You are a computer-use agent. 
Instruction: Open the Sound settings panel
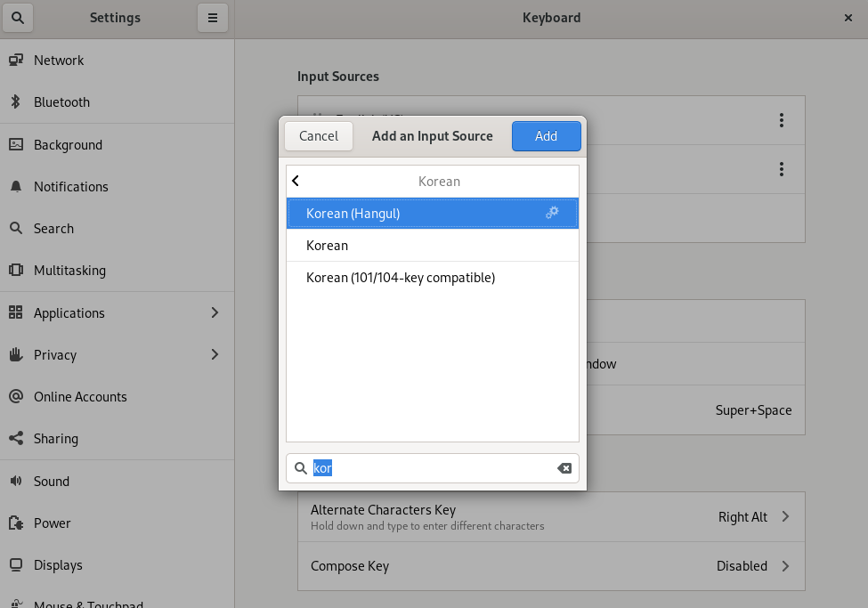(52, 482)
